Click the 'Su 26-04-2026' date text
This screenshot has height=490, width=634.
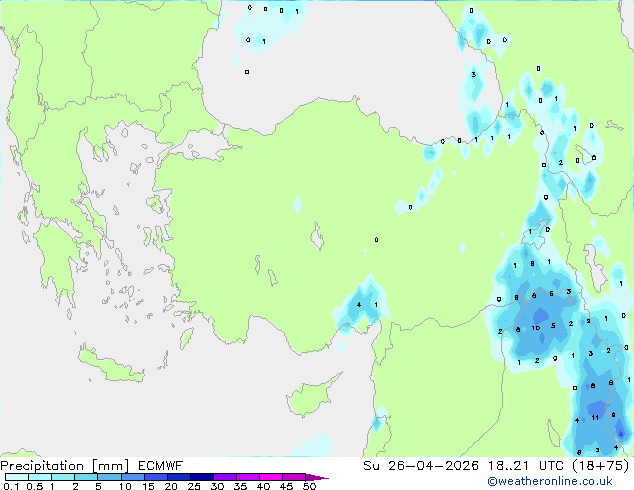pyautogui.click(x=421, y=466)
